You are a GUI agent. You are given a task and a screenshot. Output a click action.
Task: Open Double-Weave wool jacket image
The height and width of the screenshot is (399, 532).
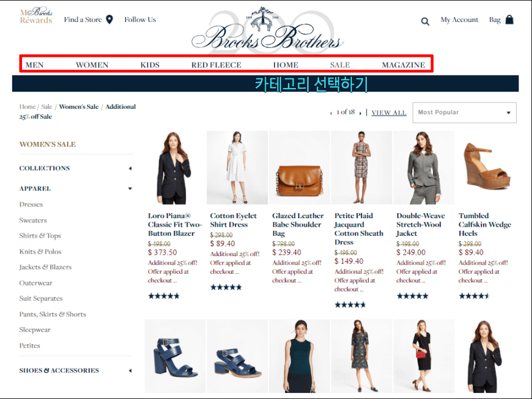pyautogui.click(x=424, y=168)
